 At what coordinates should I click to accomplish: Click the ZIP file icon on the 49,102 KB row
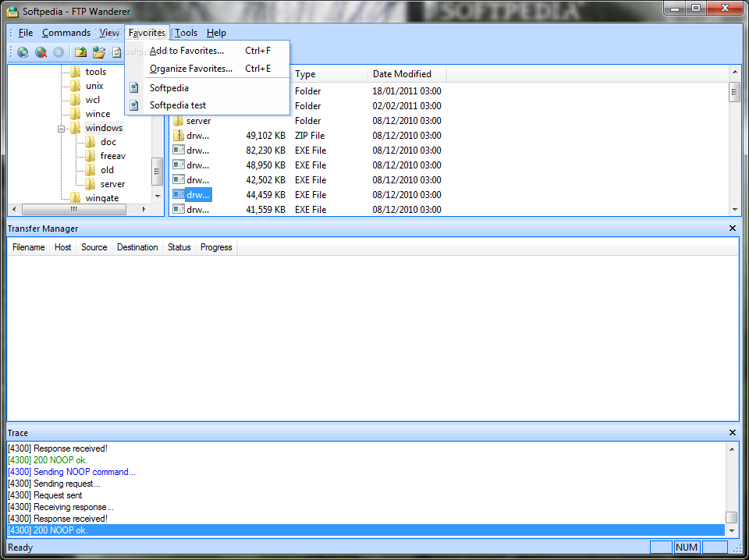tap(178, 136)
